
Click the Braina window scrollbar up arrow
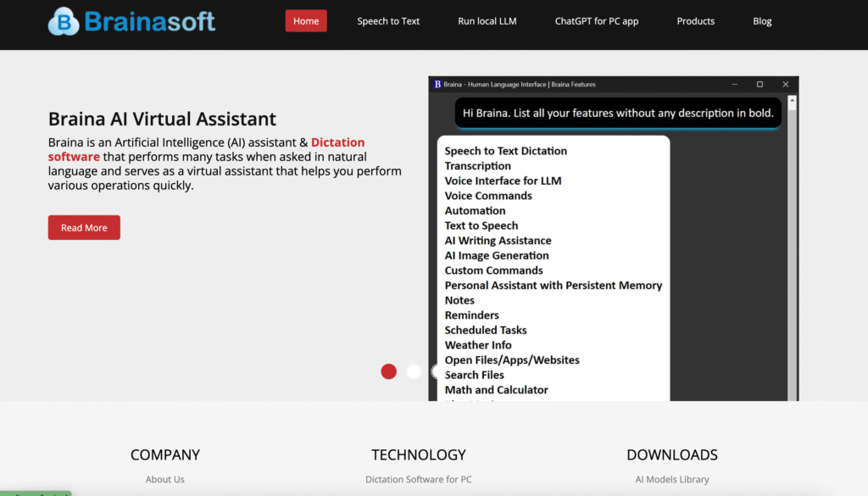[x=793, y=101]
